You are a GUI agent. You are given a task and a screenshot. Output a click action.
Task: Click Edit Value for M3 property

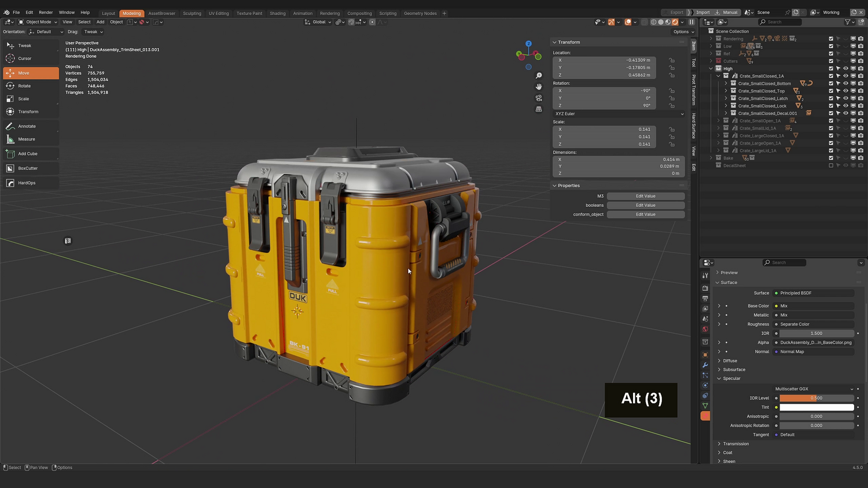click(x=646, y=196)
